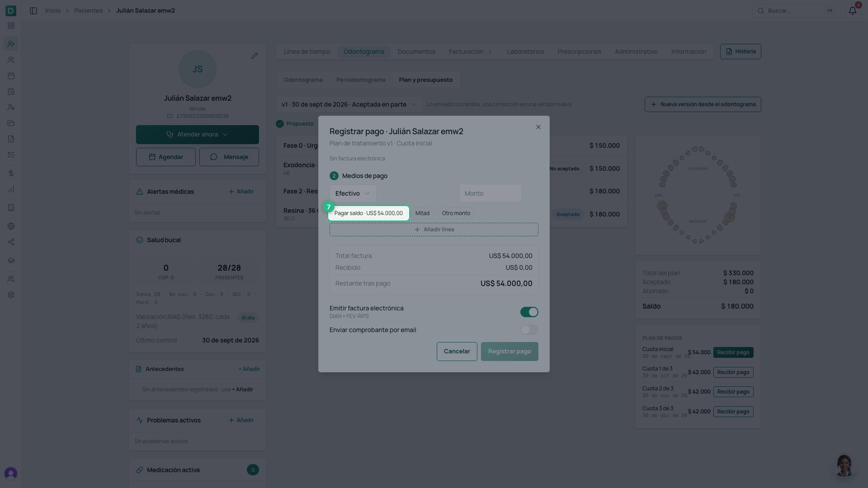Screen dimensions: 868x488
Task: Open the assistant avatar chat bubble
Action: tap(844, 465)
